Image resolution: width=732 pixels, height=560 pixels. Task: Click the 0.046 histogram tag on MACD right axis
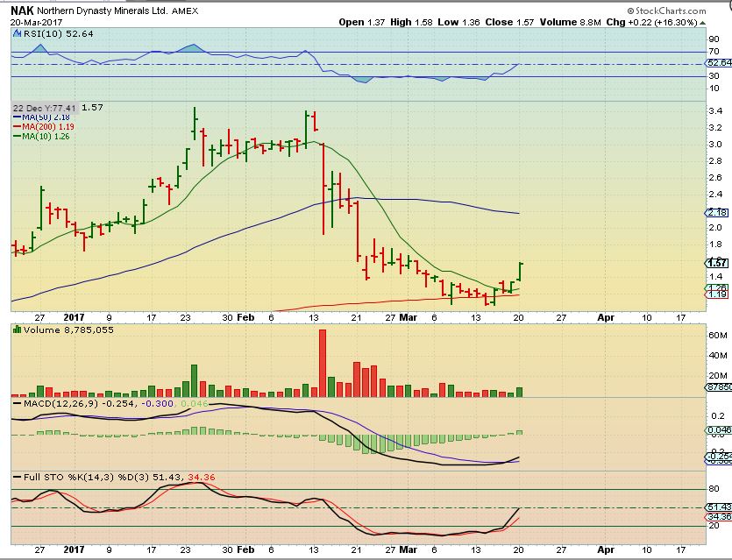[719, 429]
